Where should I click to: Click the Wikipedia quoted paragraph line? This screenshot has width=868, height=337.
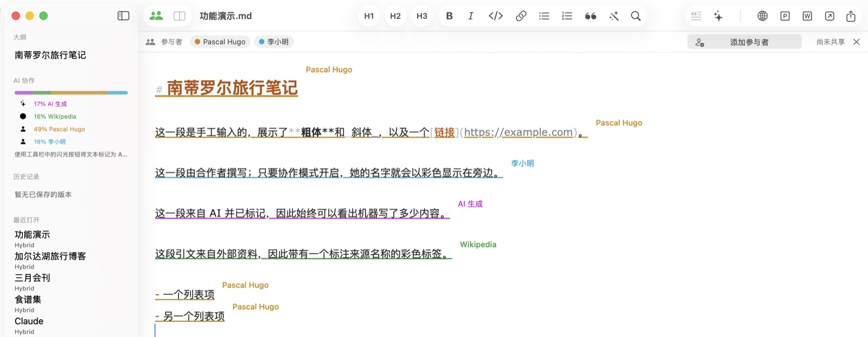pos(303,254)
